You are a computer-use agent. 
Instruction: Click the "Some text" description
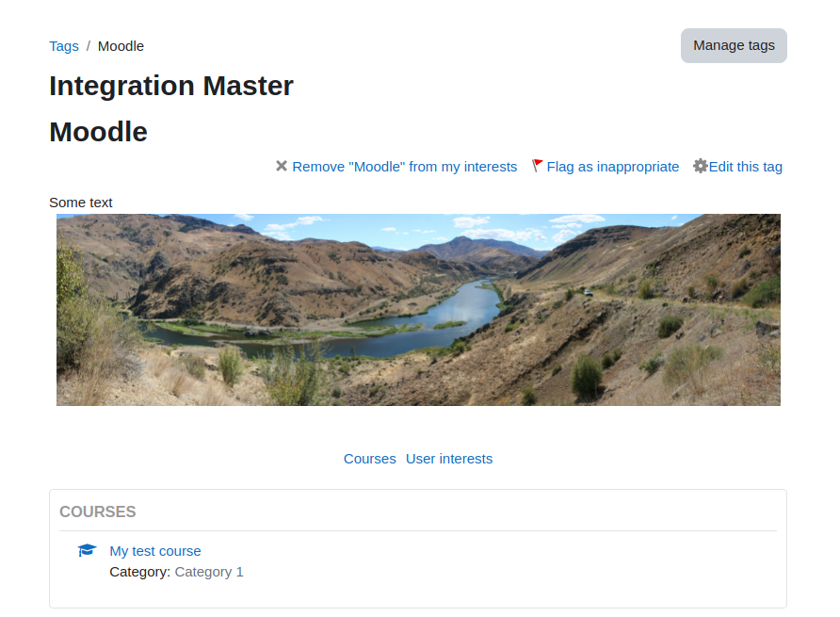click(81, 203)
